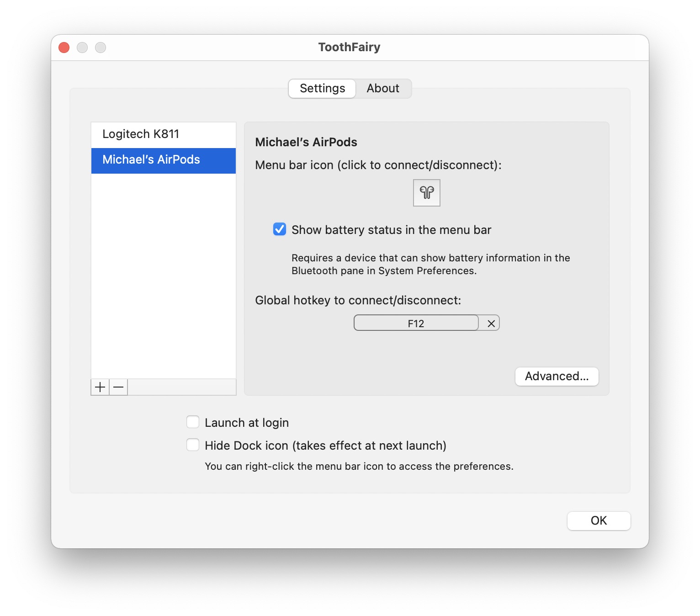700x616 pixels.
Task: Click the Michael's AirPods heading
Action: (x=306, y=142)
